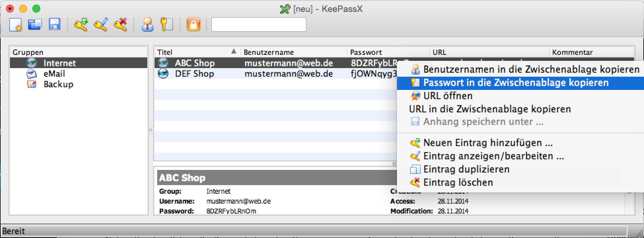Click the globe icon of ABC Shop entry
Screen dimensions: 644x238
(163, 63)
